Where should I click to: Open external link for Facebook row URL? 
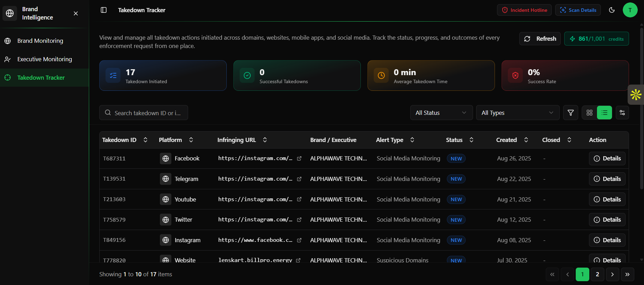(299, 158)
